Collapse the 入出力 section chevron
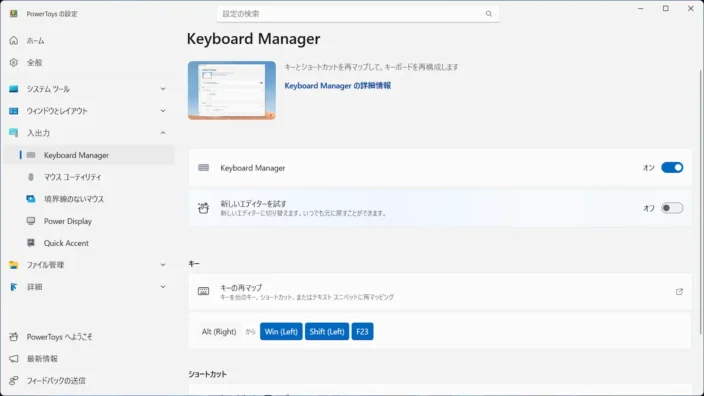Viewport: 704px width, 396px height. [163, 133]
